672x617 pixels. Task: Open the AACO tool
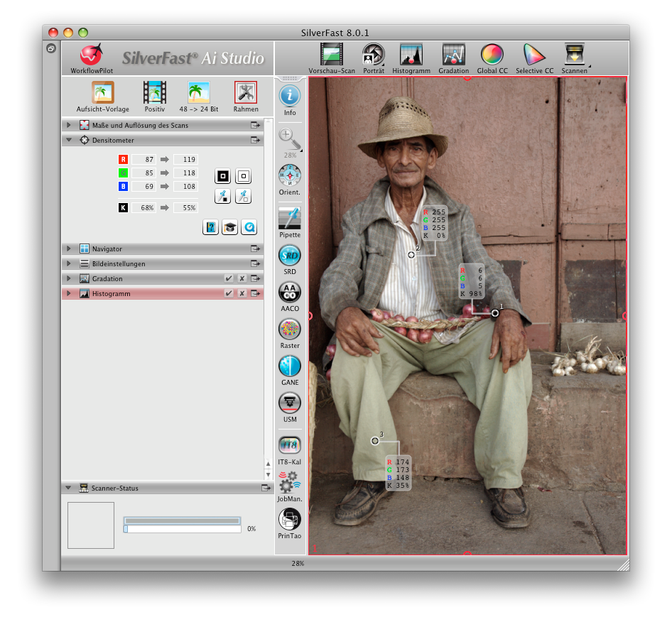pos(289,293)
